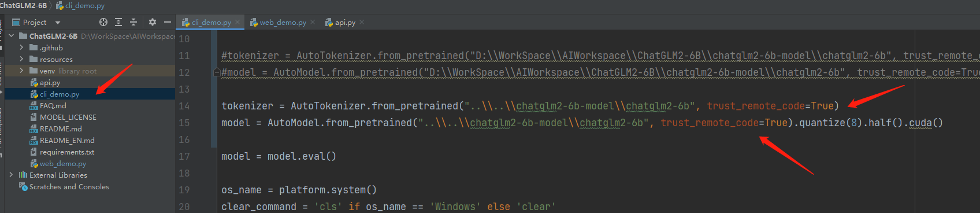Click the commented #model line 12

point(600,72)
